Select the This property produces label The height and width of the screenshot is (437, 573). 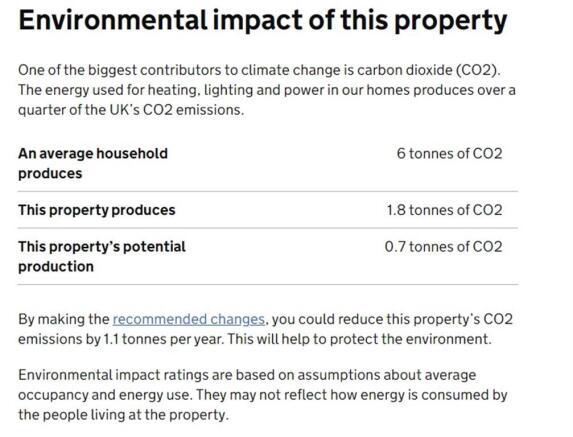[97, 210]
